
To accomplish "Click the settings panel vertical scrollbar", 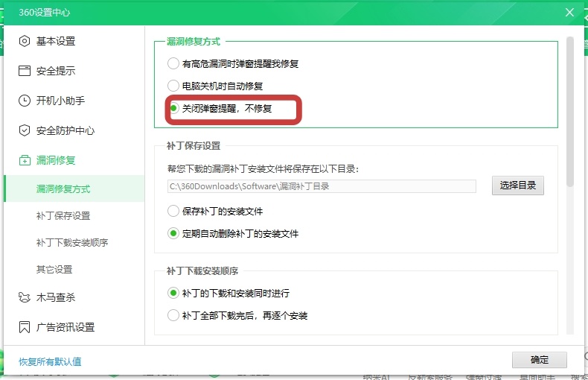I will click(570, 112).
